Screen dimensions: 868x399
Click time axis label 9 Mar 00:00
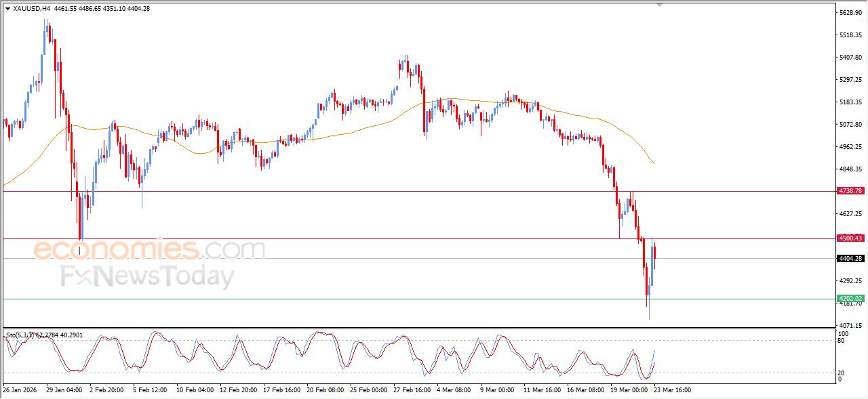(498, 390)
